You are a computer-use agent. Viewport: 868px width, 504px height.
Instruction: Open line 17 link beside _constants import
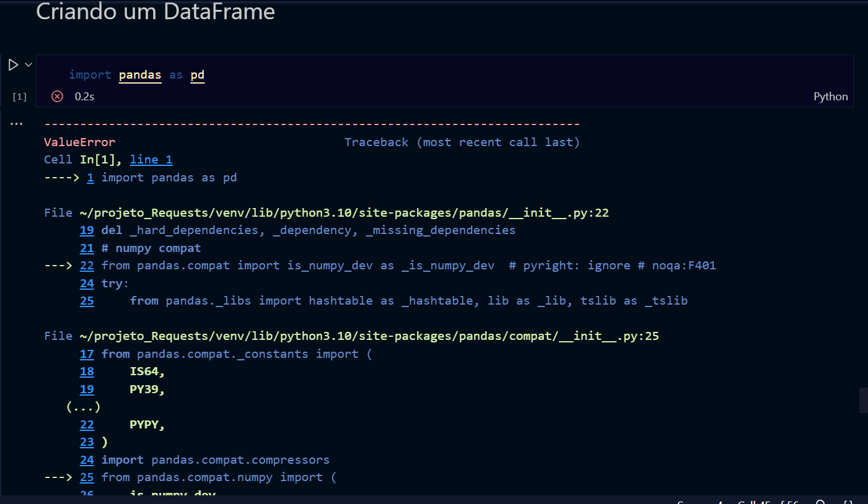click(x=87, y=354)
